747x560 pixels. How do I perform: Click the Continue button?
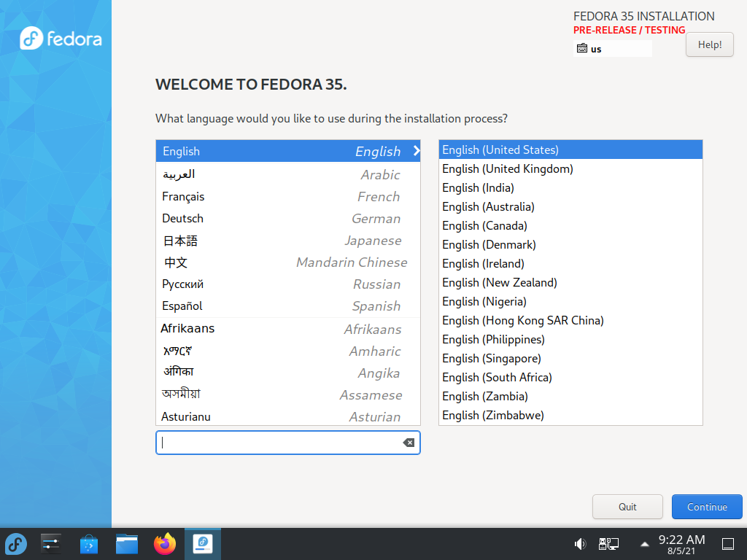(x=706, y=507)
